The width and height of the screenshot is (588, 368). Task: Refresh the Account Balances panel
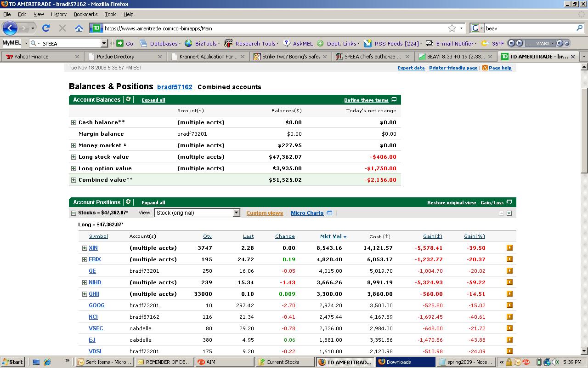tap(128, 99)
